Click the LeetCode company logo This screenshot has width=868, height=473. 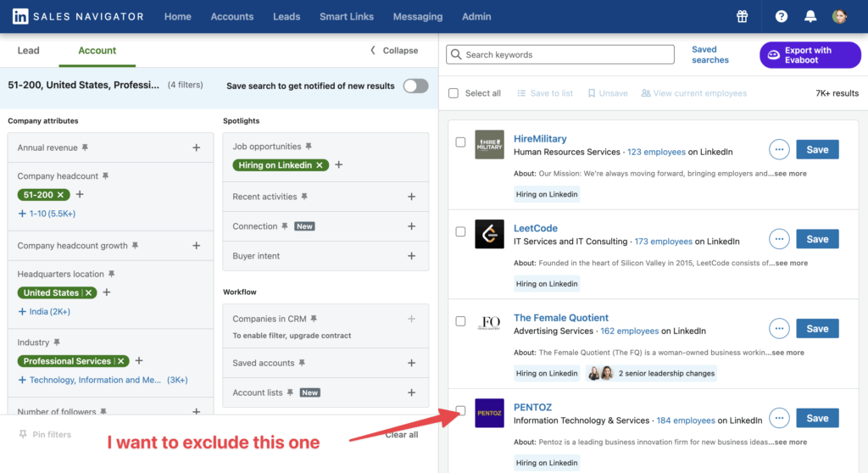pos(489,234)
